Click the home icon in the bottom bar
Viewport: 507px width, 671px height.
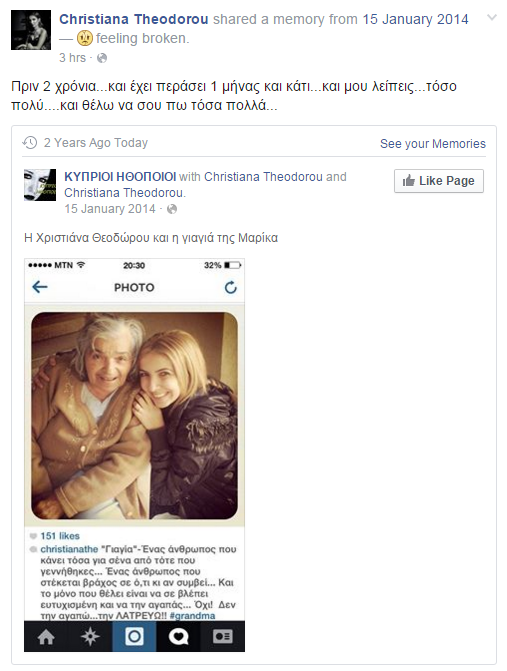46,637
